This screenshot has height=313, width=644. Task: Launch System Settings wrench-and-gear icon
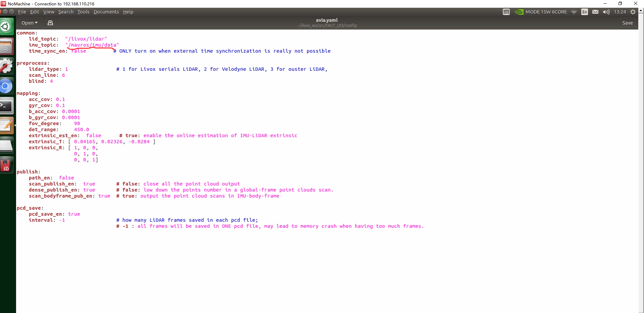tap(6, 66)
